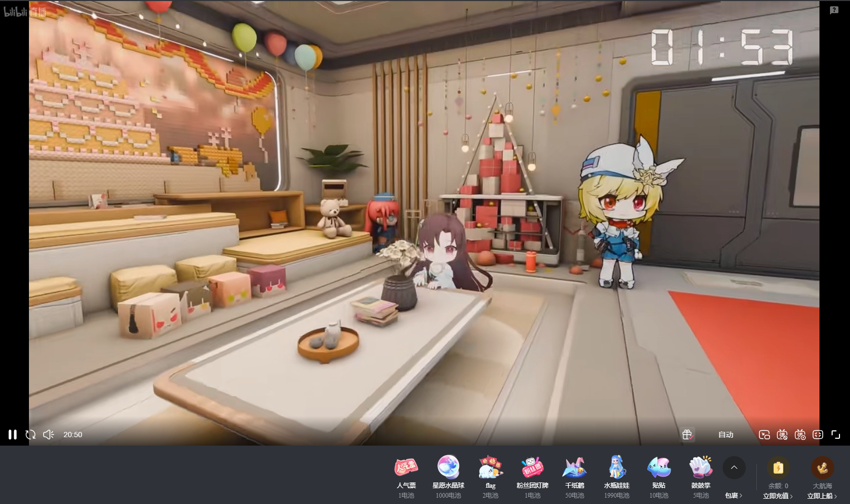The image size is (850, 504).
Task: Toggle gift effects display icon
Action: [x=687, y=435]
